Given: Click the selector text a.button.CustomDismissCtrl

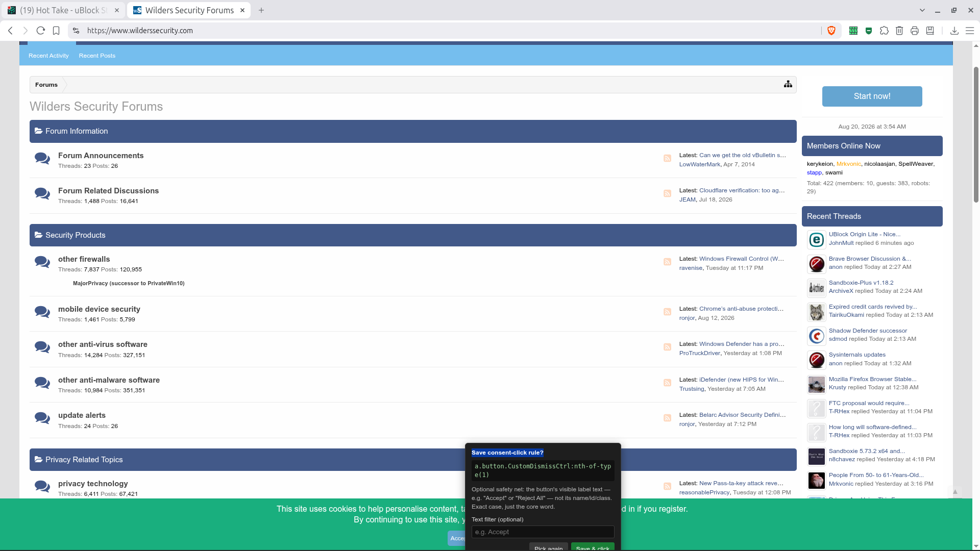Looking at the screenshot, I should click(x=543, y=470).
